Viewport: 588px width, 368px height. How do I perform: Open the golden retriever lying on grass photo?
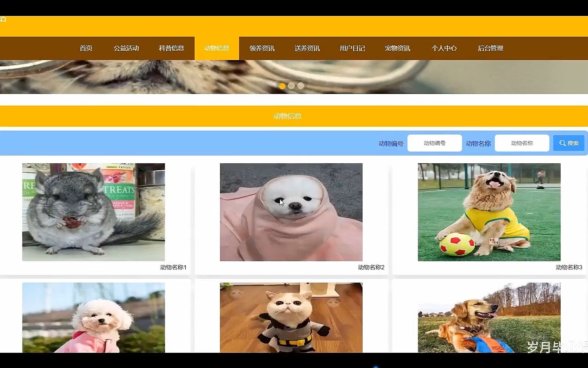[489, 318]
